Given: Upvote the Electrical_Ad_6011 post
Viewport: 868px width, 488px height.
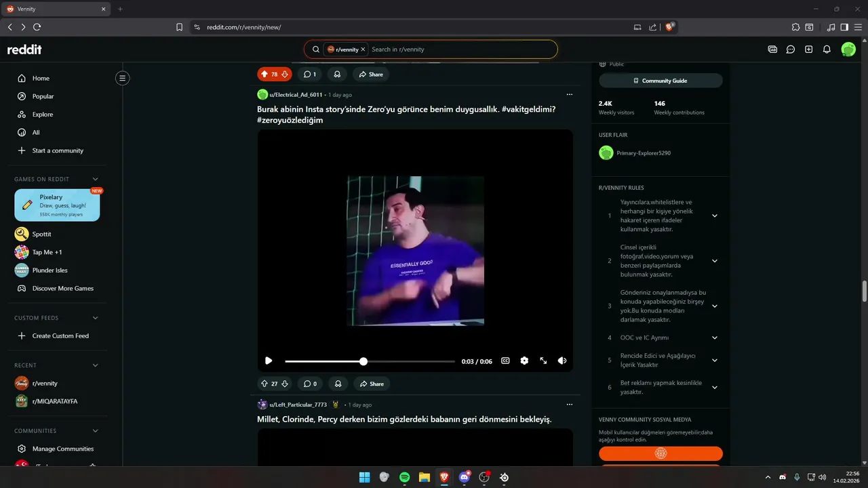Looking at the screenshot, I should click(264, 384).
